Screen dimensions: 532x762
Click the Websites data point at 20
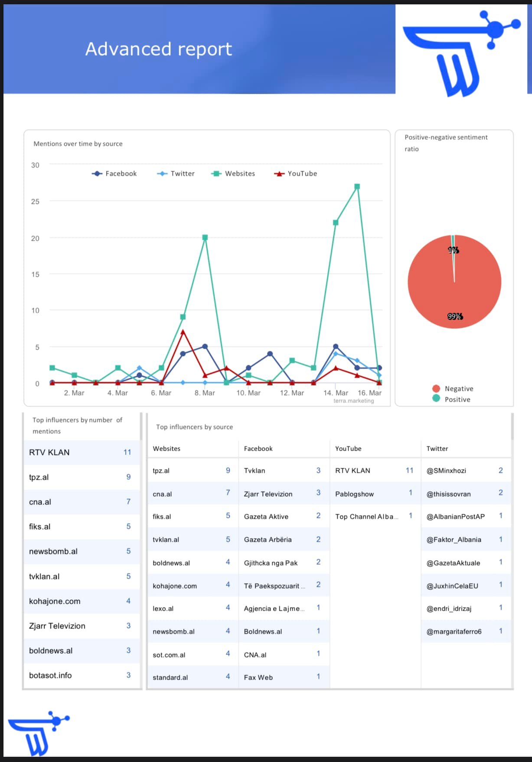[x=205, y=237]
